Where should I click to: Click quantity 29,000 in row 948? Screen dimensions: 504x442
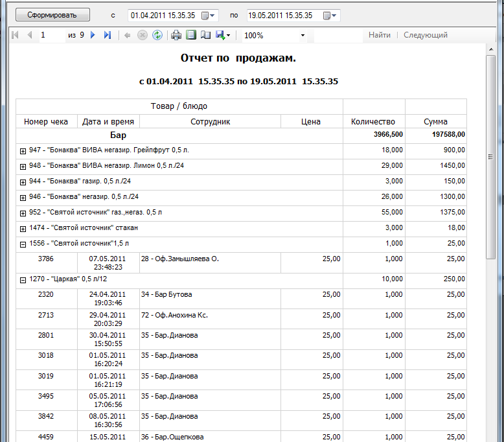(x=392, y=165)
